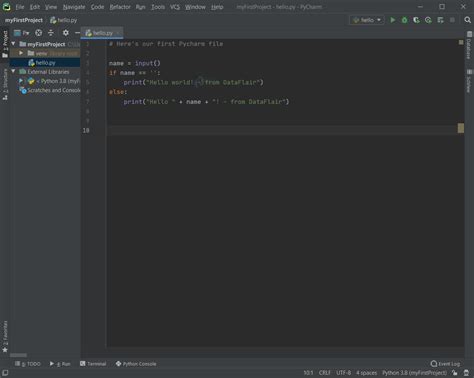Screen dimensions: 474x378
Task: Hide the Project panel with minus icon
Action: pos(77,33)
